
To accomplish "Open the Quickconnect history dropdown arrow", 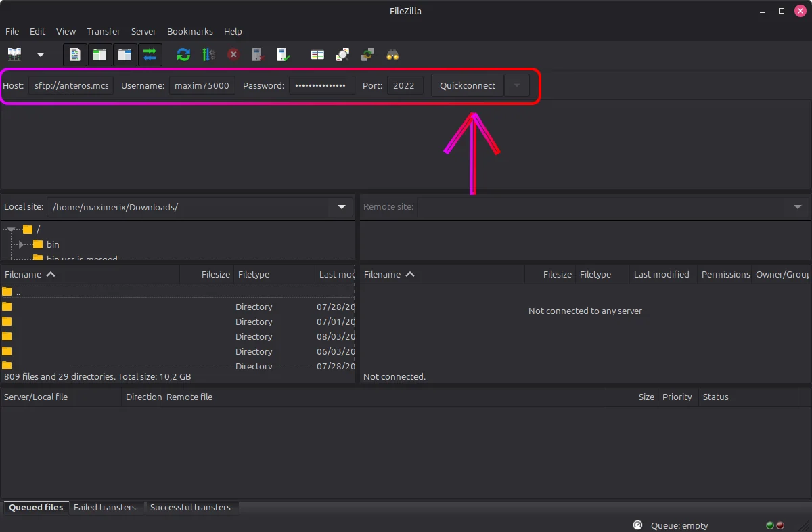I will click(517, 85).
